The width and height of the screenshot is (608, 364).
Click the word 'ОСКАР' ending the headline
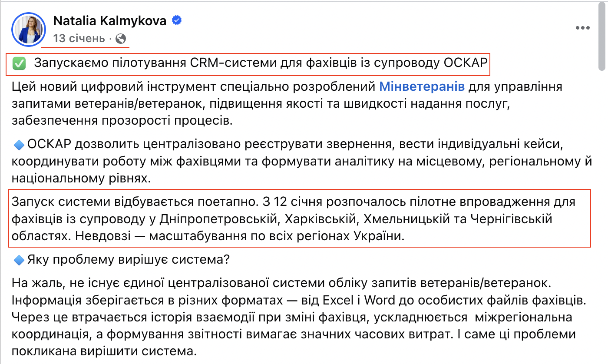466,64
